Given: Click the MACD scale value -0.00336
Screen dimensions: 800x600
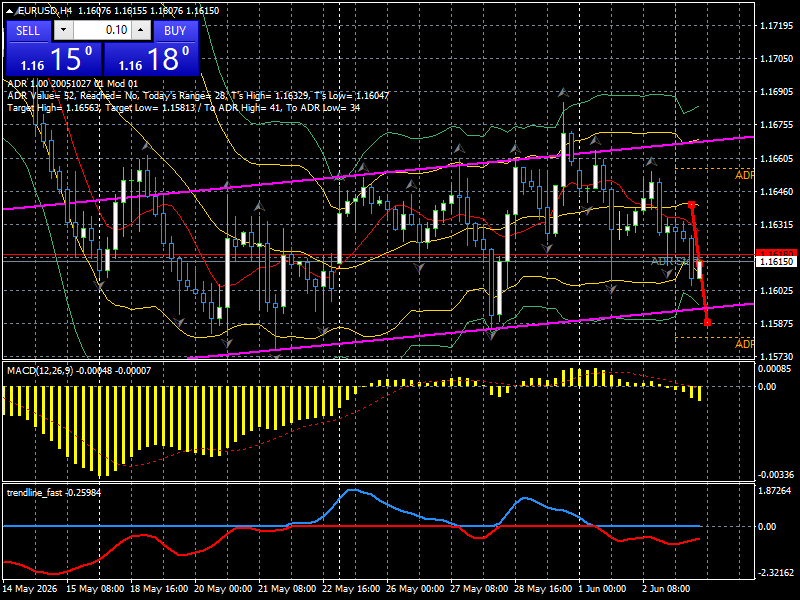Looking at the screenshot, I should pyautogui.click(x=776, y=475).
